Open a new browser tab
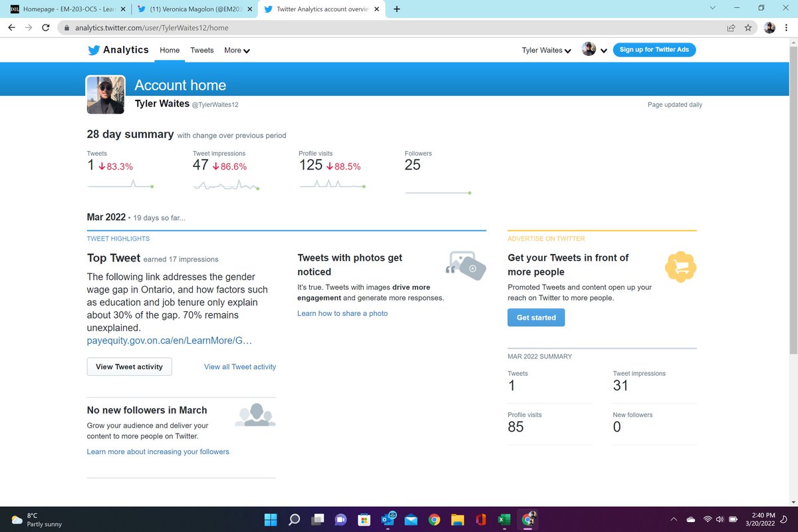This screenshot has width=798, height=532. [397, 9]
